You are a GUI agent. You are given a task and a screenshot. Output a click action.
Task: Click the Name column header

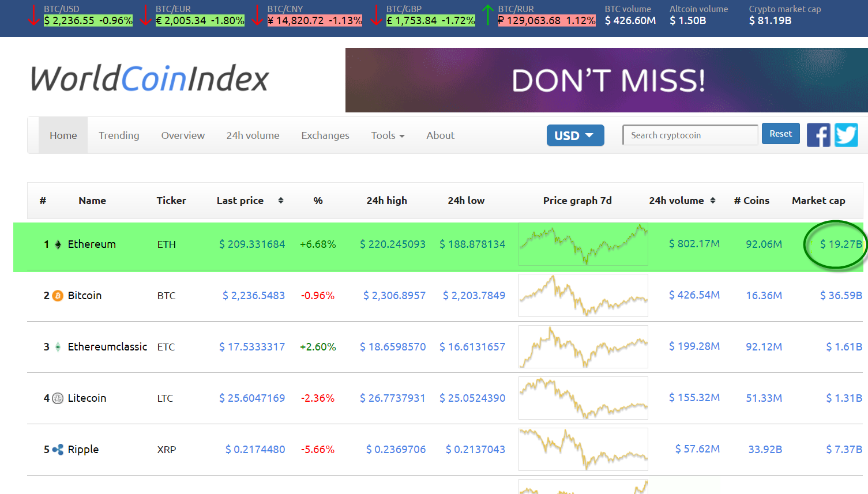[x=92, y=201]
